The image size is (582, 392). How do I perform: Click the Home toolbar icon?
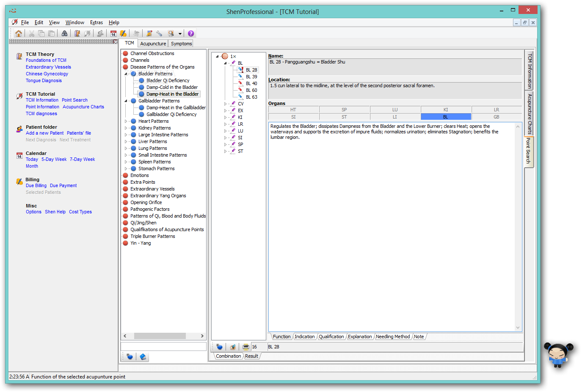pyautogui.click(x=18, y=33)
